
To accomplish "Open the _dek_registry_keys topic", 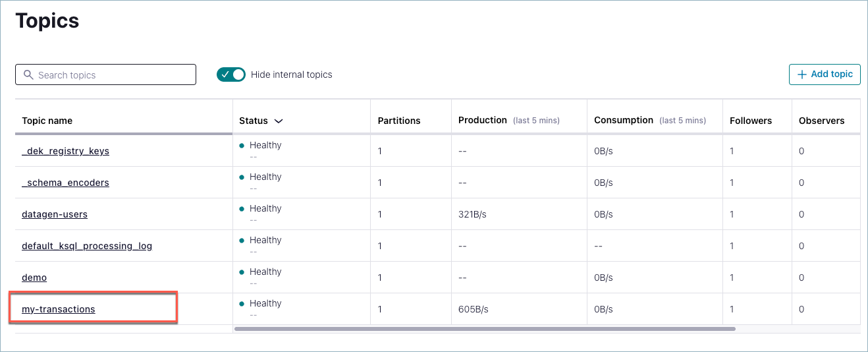I will tap(65, 151).
